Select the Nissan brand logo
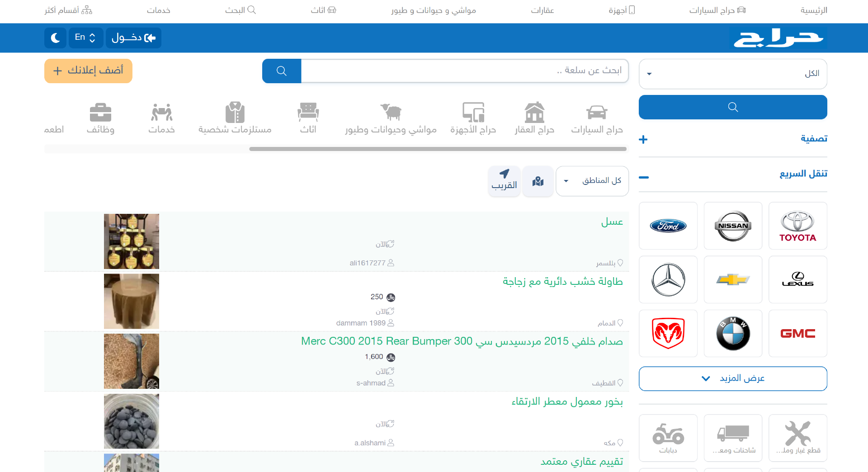This screenshot has height=472, width=868. 733,226
